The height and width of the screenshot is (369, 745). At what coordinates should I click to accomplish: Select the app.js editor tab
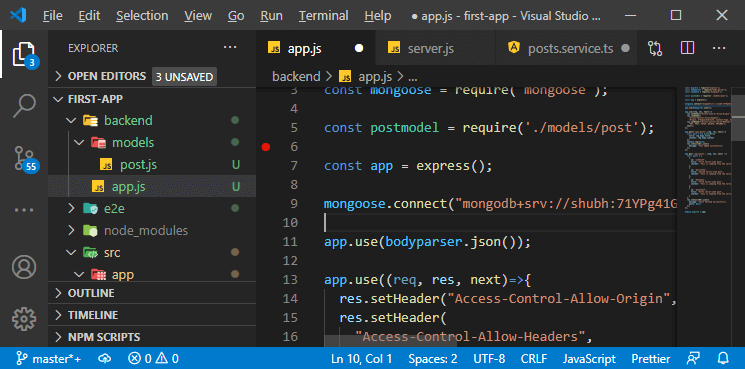[316, 48]
